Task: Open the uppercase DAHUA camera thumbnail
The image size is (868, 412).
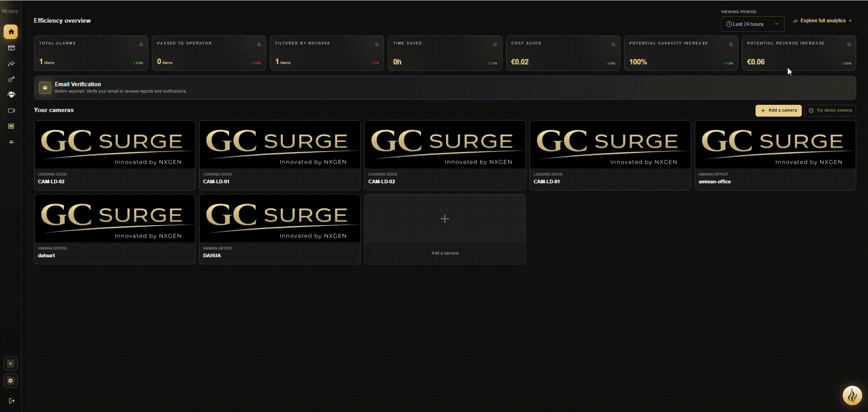Action: 280,219
